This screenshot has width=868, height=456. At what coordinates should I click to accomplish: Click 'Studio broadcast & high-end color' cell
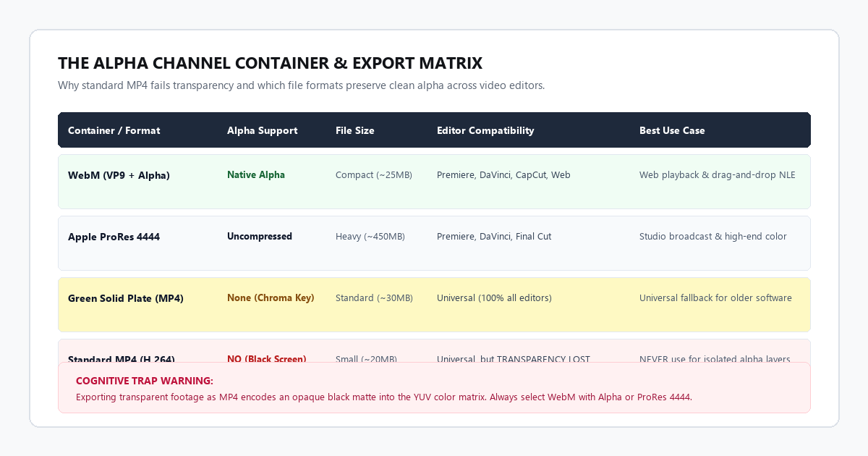(713, 237)
